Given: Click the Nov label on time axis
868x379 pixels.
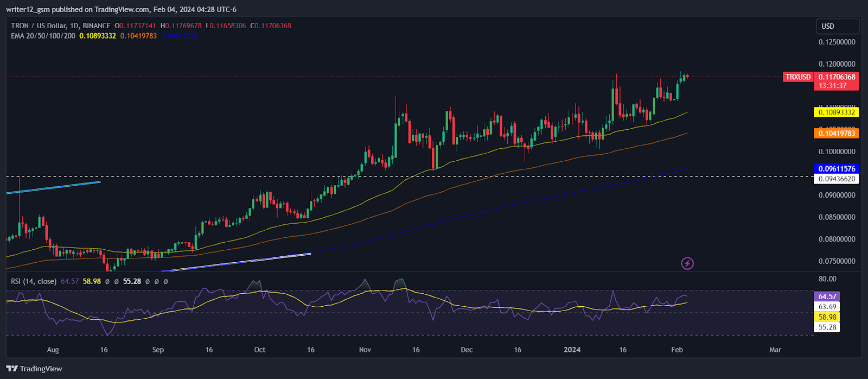Looking at the screenshot, I should point(365,350).
